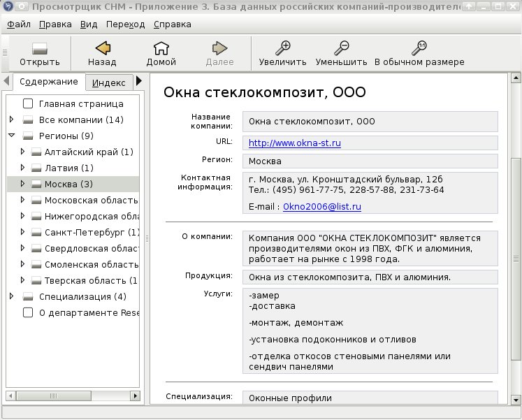Click tree scrollbar right arrow

click(x=135, y=396)
